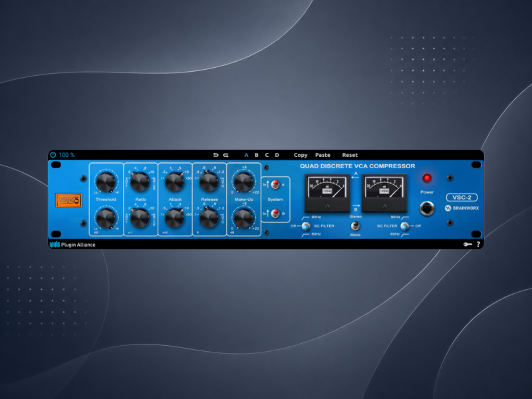Click the System label

tap(275, 199)
